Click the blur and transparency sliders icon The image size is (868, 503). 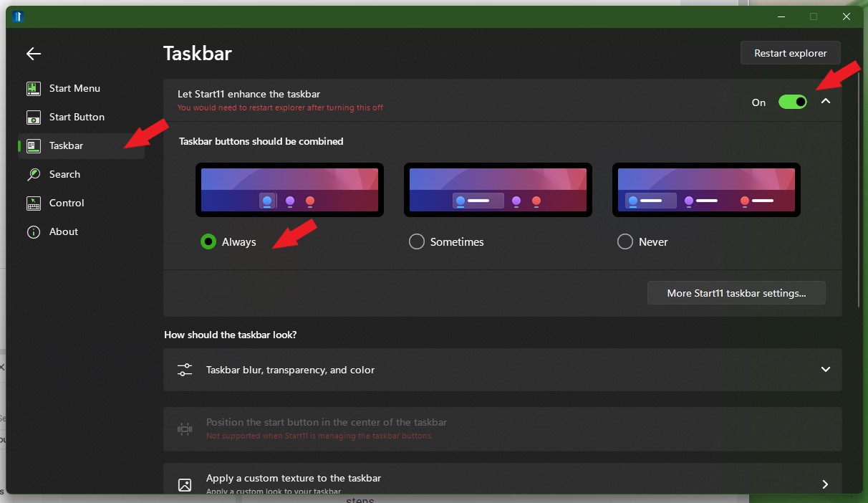[185, 370]
